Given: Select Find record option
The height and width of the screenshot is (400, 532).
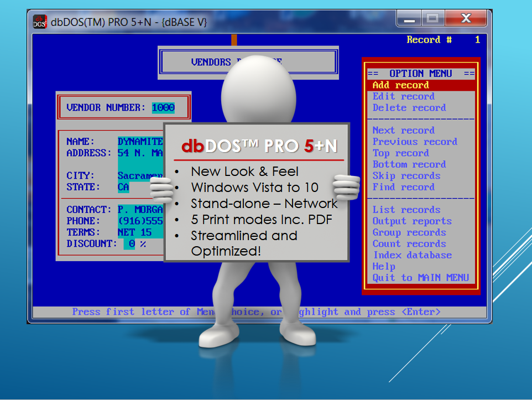Looking at the screenshot, I should [403, 187].
